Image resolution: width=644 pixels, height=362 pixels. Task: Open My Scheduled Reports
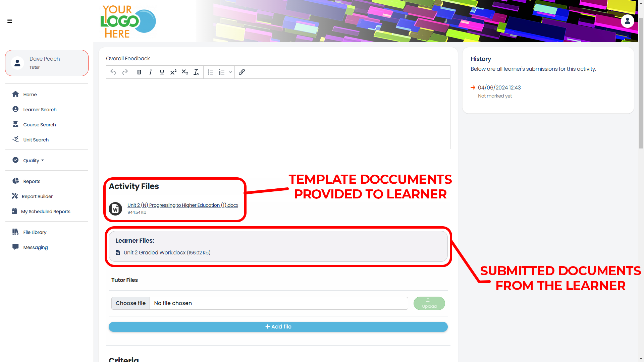pyautogui.click(x=46, y=212)
